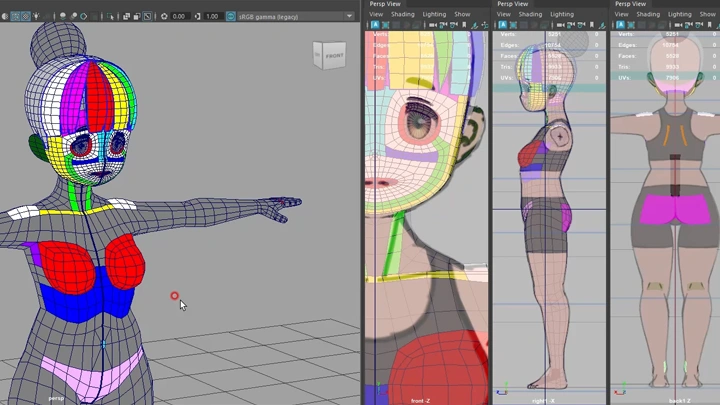Screen dimensions: 720x405
Task: Open Shading menu in back -Z panel
Action: pos(648,14)
